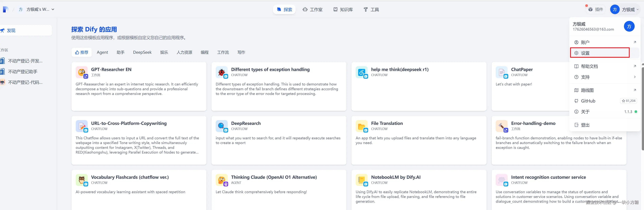644x210 pixels.
Task: Open the 知识库 knowledge tab
Action: [343, 10]
